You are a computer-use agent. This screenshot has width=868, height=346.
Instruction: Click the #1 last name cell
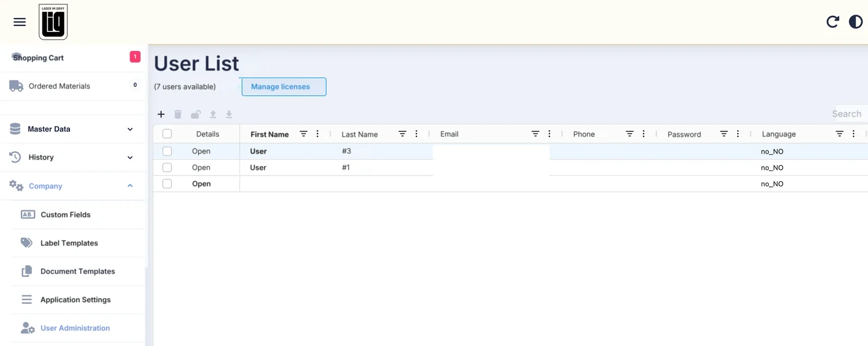346,167
